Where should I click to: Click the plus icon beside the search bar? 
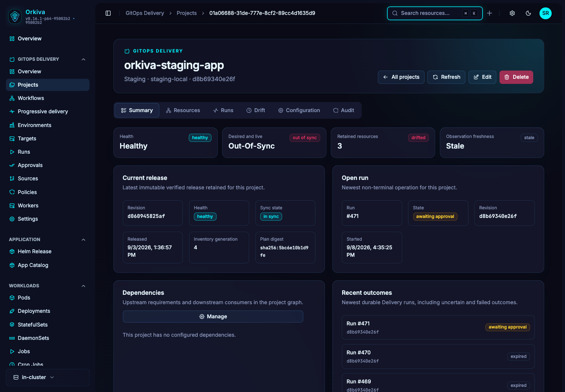point(490,13)
